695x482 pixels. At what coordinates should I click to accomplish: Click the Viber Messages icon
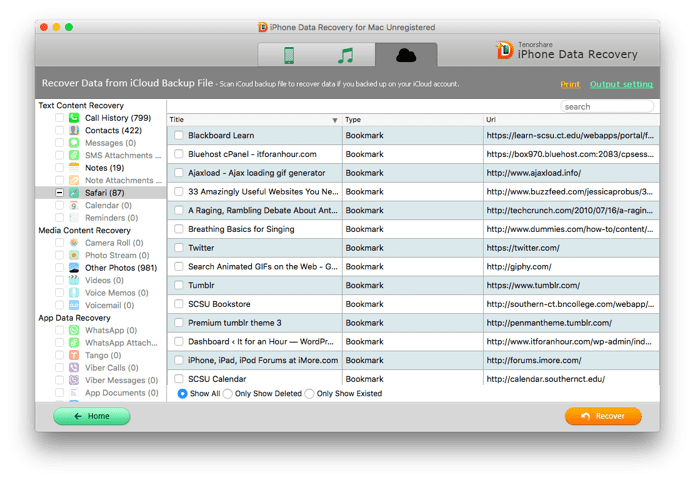(74, 380)
